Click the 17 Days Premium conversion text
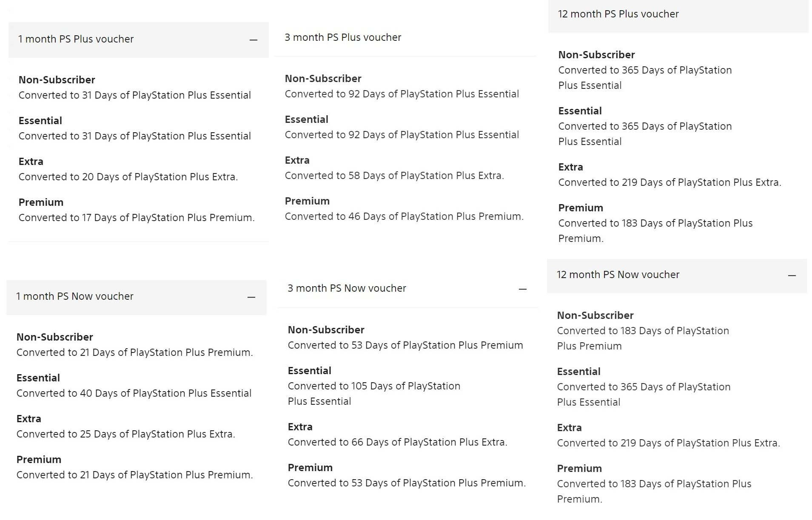812x520 pixels. 137,218
